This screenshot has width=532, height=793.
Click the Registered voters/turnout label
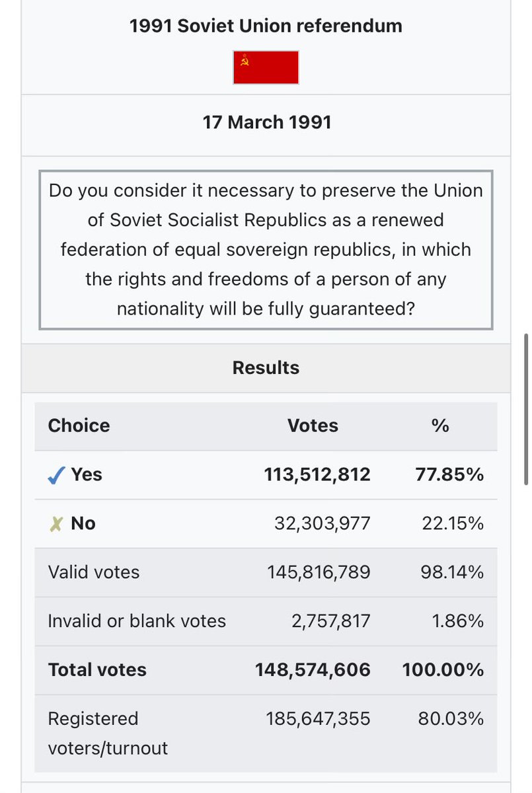coord(108,734)
